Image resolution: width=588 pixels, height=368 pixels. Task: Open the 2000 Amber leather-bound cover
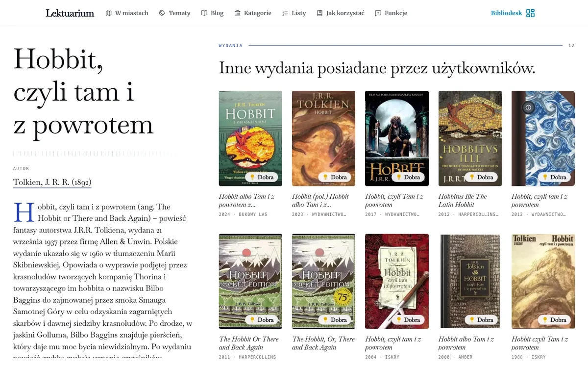coord(470,281)
